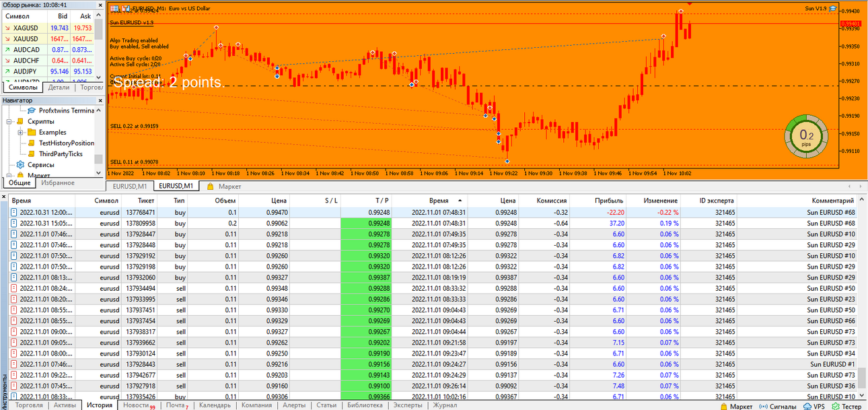Image resolution: width=868 pixels, height=410 pixels.
Task: Collapse the Скрипты tree node
Action: tap(10, 121)
